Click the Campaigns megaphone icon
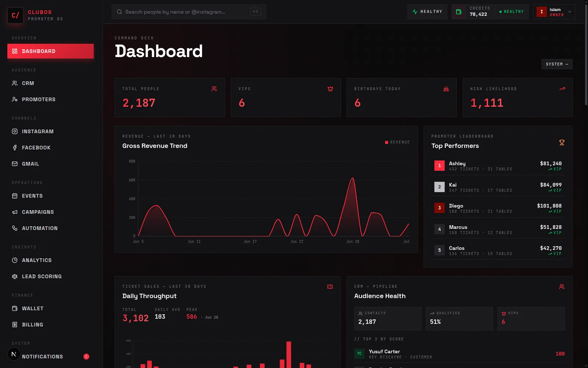 [15, 212]
